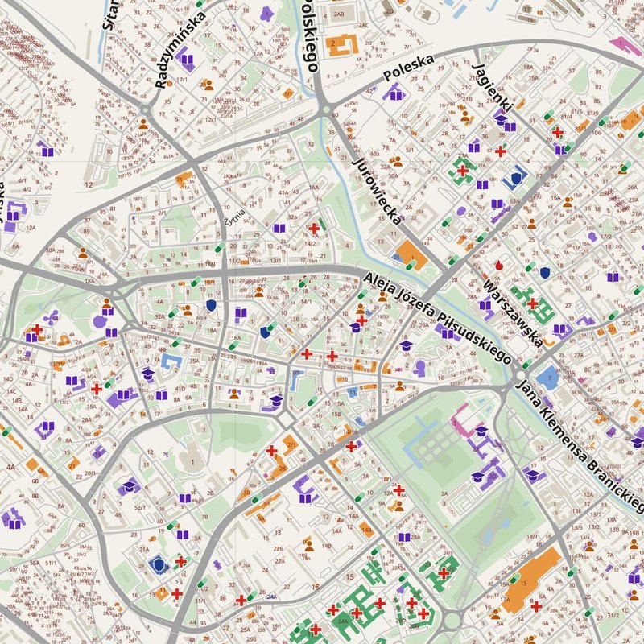Select red cross on green building 27
644x644 pixels.
(x=464, y=170)
